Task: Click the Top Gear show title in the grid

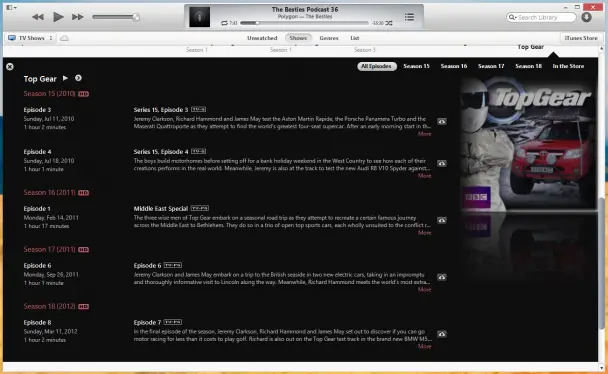Action: pyautogui.click(x=530, y=47)
